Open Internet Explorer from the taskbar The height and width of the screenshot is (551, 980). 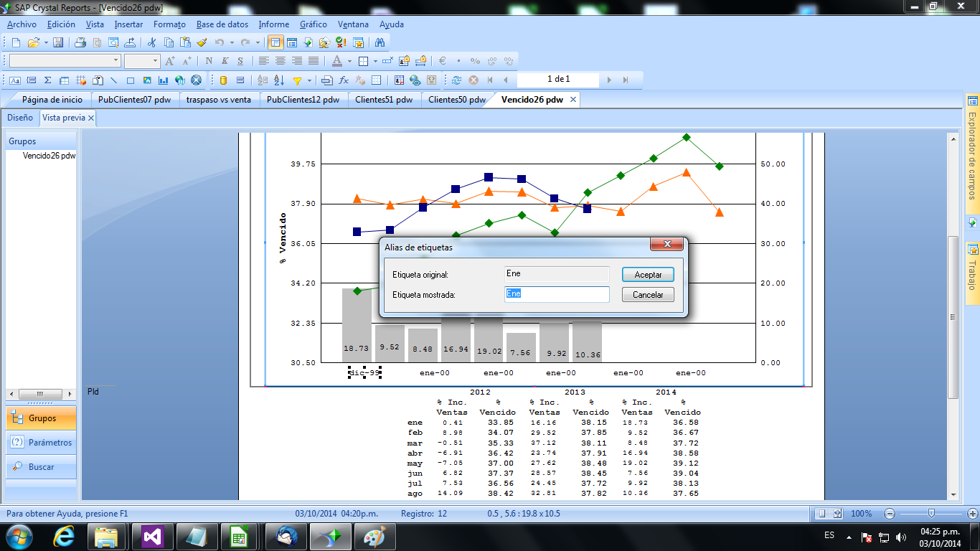coord(65,536)
